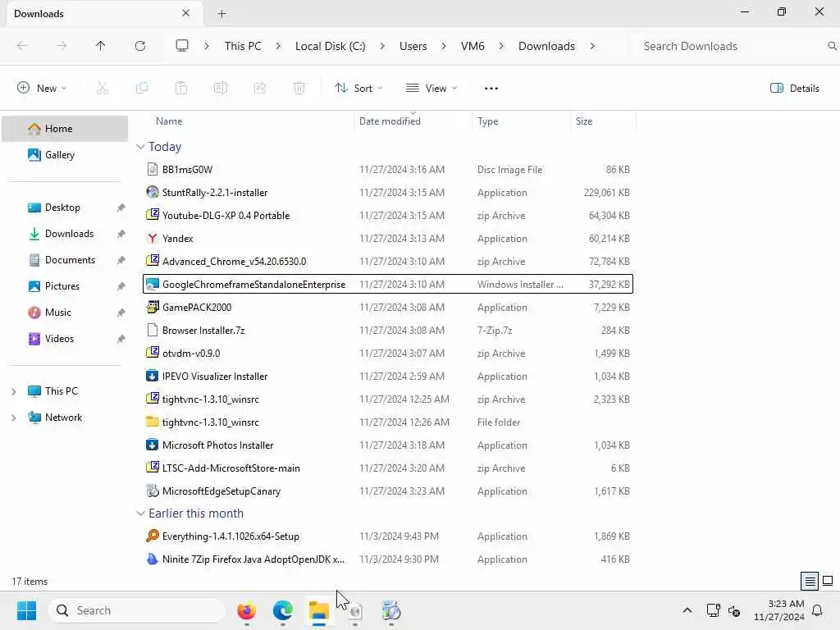Screen dimensions: 840x630
Task: Click the Back navigation arrow
Action: 22,46
